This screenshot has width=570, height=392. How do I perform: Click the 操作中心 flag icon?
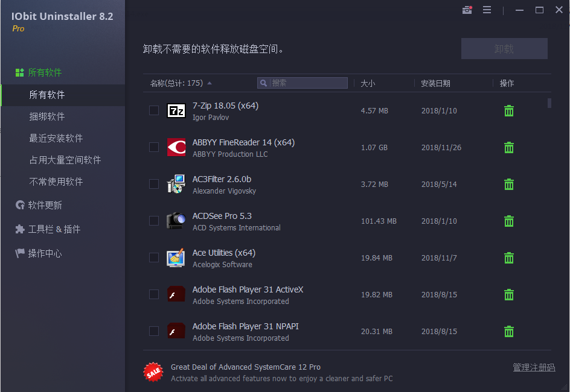[20, 253]
